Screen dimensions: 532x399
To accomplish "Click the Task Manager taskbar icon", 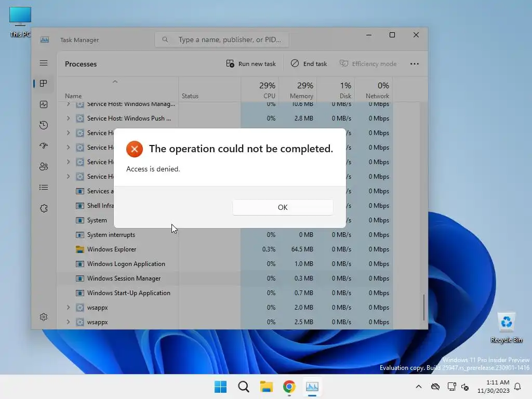I will coord(312,387).
